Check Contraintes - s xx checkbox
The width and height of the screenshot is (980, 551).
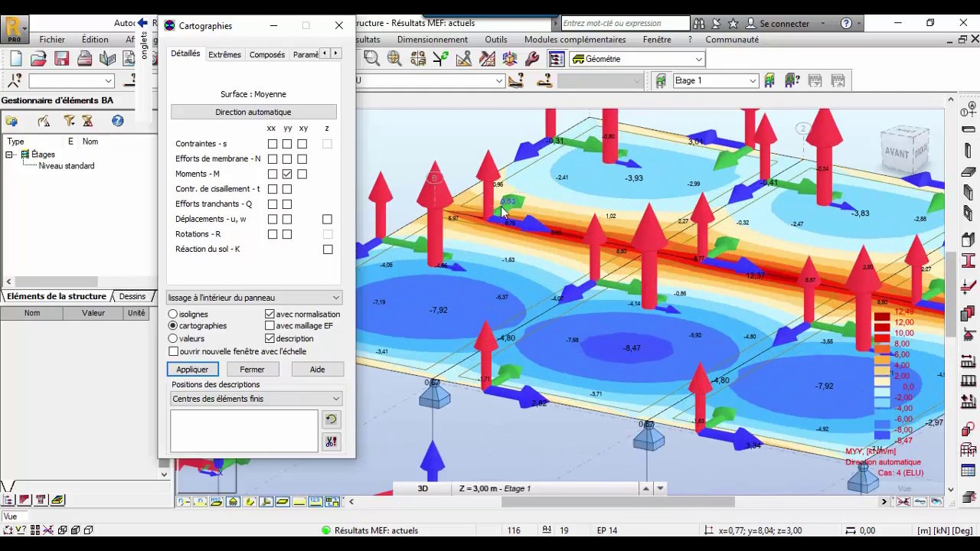coord(273,144)
